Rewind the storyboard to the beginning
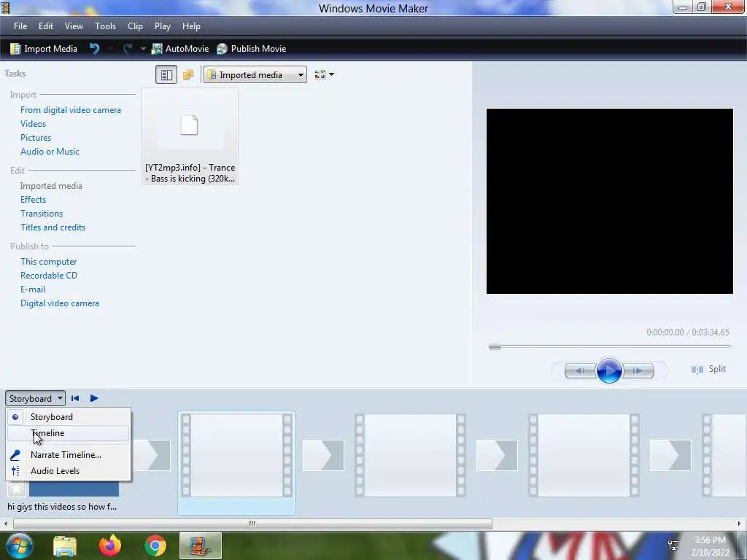The width and height of the screenshot is (747, 560). pos(75,398)
